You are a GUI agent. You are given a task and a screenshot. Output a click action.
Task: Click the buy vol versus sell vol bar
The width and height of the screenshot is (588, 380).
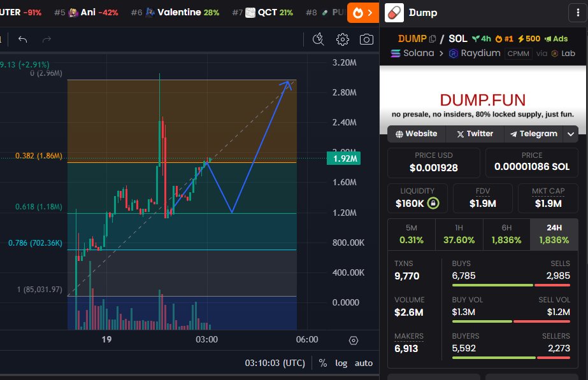pyautogui.click(x=511, y=321)
